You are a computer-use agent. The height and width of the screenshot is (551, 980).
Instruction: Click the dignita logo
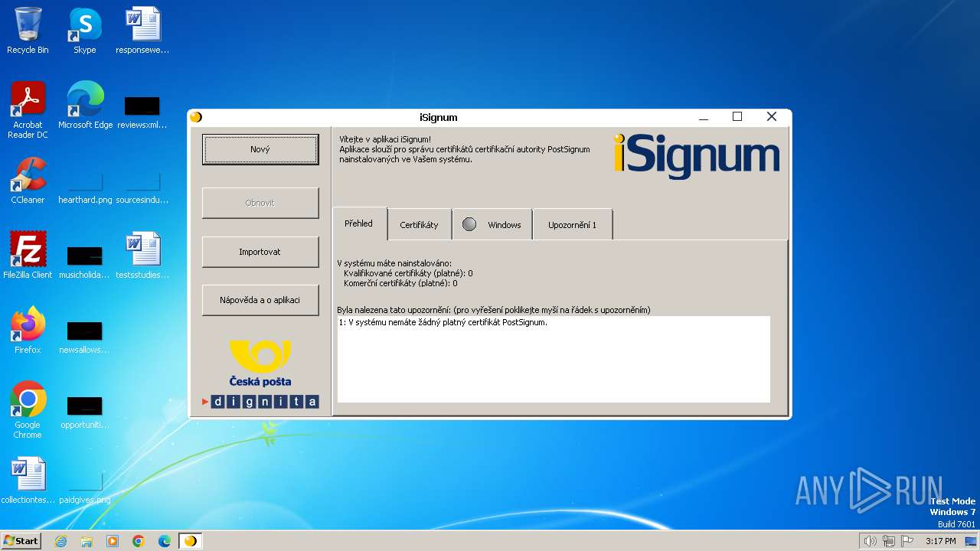pyautogui.click(x=260, y=401)
